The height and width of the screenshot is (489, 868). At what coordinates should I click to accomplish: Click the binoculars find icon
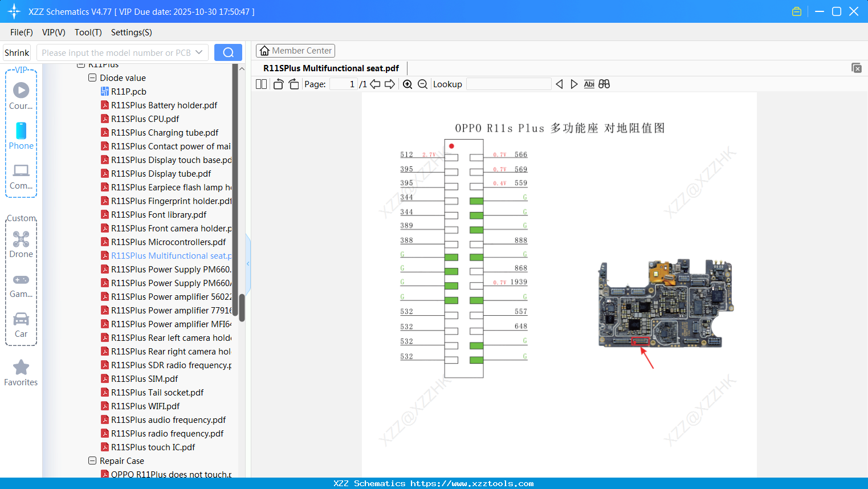(604, 84)
